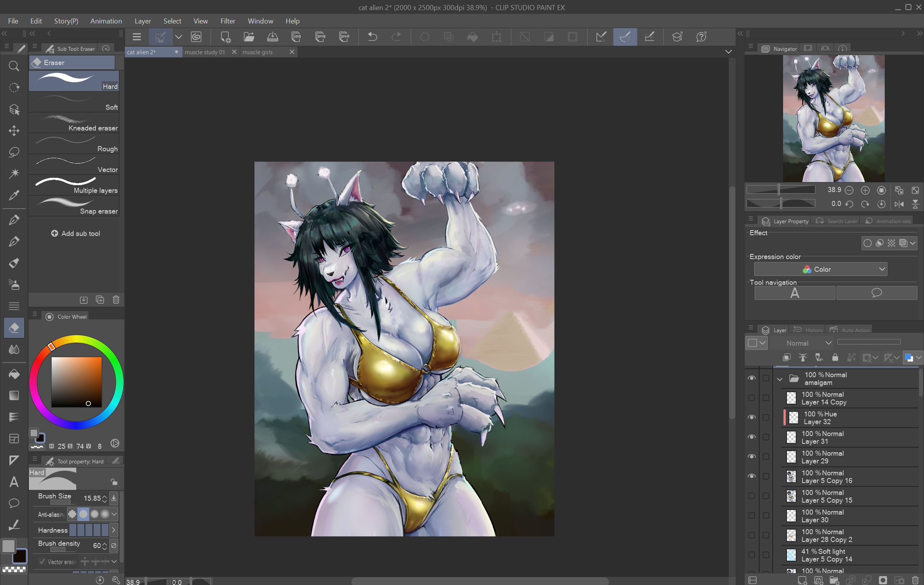Viewport: 924px width, 585px height.
Task: Export as PNG icon
Action: pos(320,37)
